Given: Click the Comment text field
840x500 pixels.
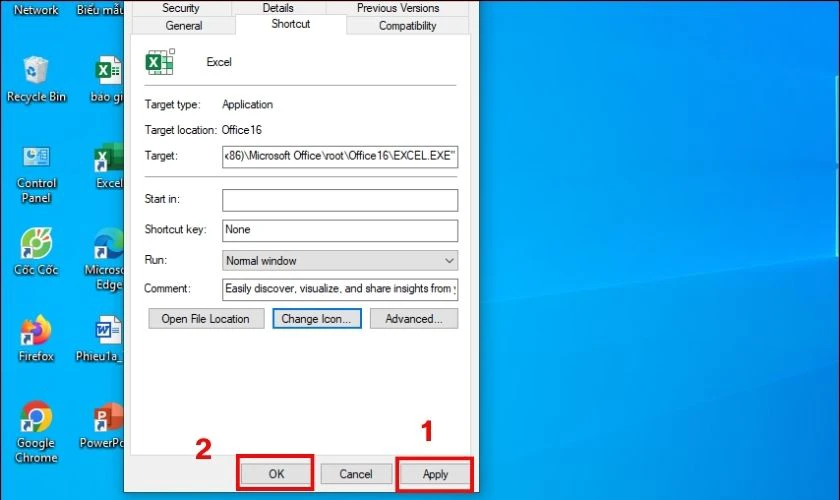Looking at the screenshot, I should tap(340, 289).
